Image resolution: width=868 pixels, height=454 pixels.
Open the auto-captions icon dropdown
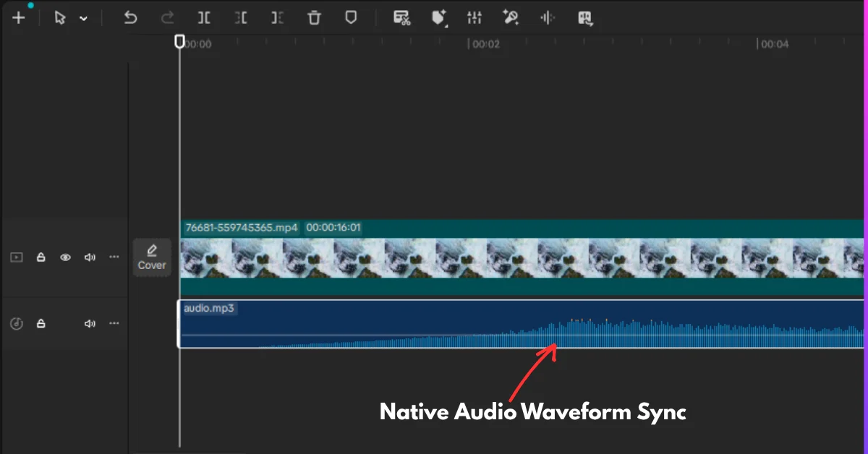pyautogui.click(x=402, y=17)
